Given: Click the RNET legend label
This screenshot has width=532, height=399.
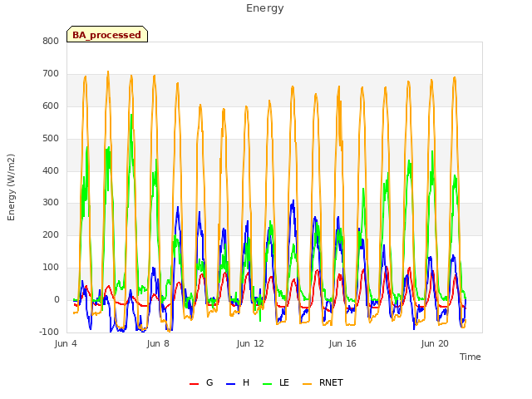Looking at the screenshot, I should (331, 382).
